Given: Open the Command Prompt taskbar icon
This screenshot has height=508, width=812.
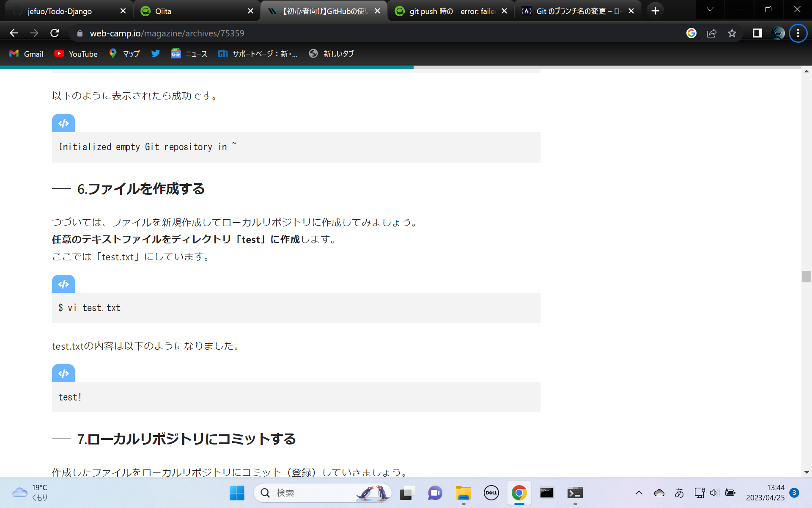Looking at the screenshot, I should (547, 493).
